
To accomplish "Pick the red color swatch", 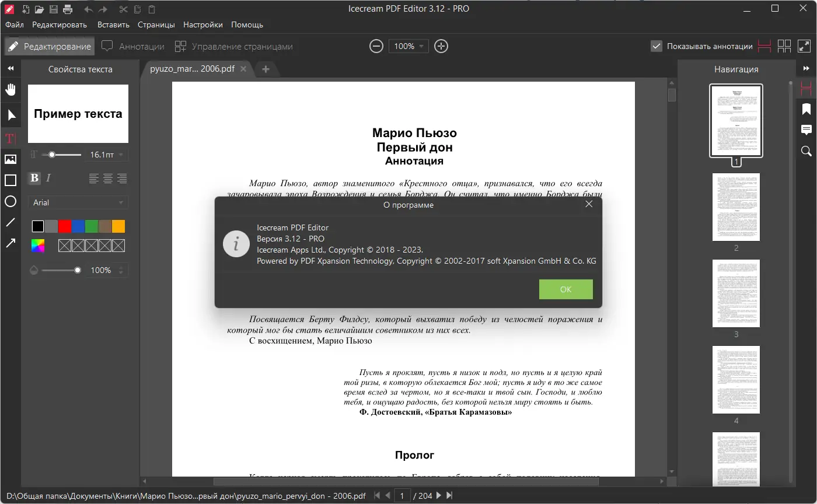I will (65, 226).
